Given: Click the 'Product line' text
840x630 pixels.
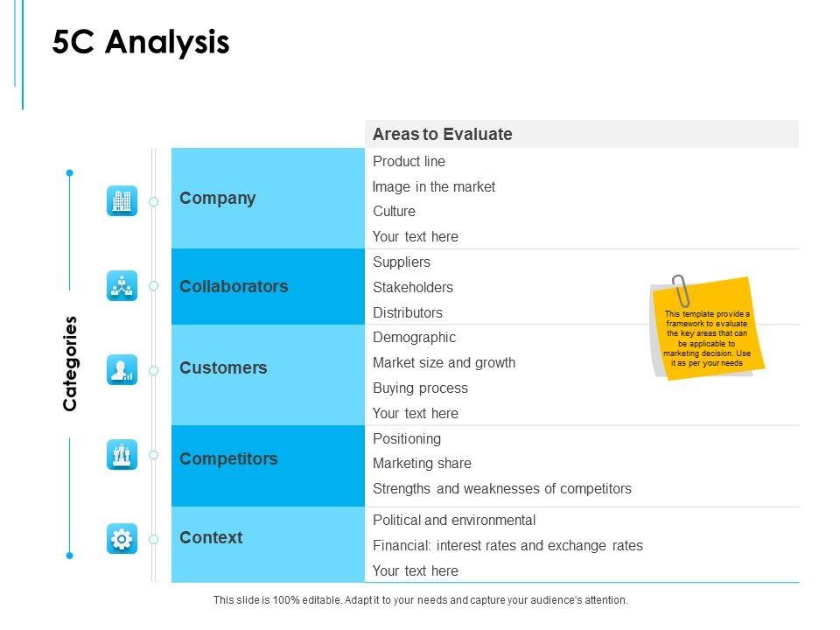Looking at the screenshot, I should (409, 161).
